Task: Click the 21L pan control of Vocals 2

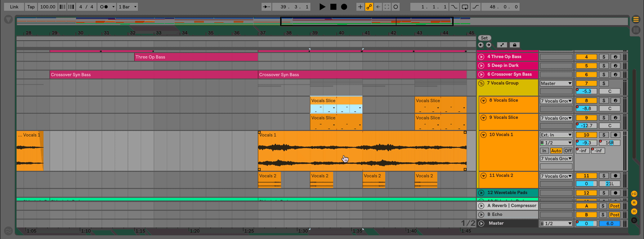Action: [x=610, y=184]
